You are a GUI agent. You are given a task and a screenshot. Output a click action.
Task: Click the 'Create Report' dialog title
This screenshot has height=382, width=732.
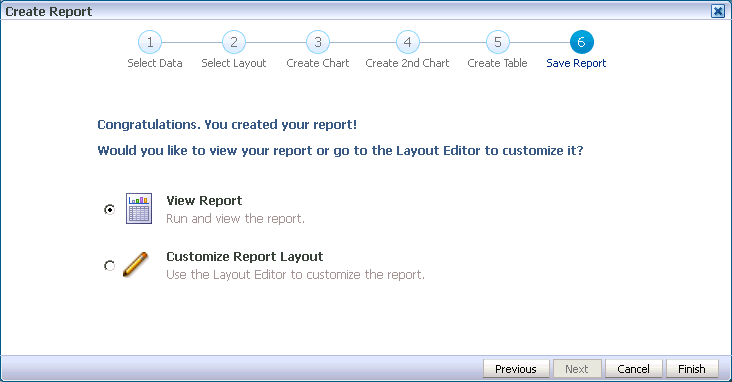49,11
